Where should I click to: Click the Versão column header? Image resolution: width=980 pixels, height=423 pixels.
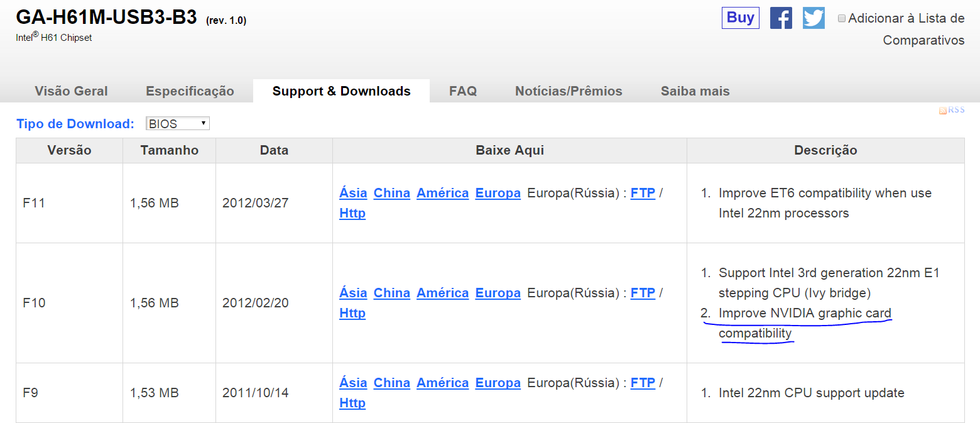pyautogui.click(x=69, y=150)
